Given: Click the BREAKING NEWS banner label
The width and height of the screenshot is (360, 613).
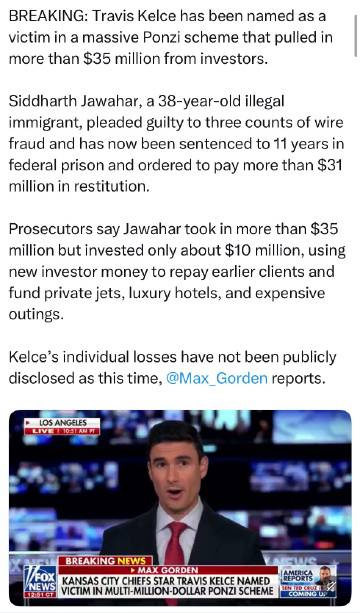Looking at the screenshot, I should pyautogui.click(x=106, y=561).
